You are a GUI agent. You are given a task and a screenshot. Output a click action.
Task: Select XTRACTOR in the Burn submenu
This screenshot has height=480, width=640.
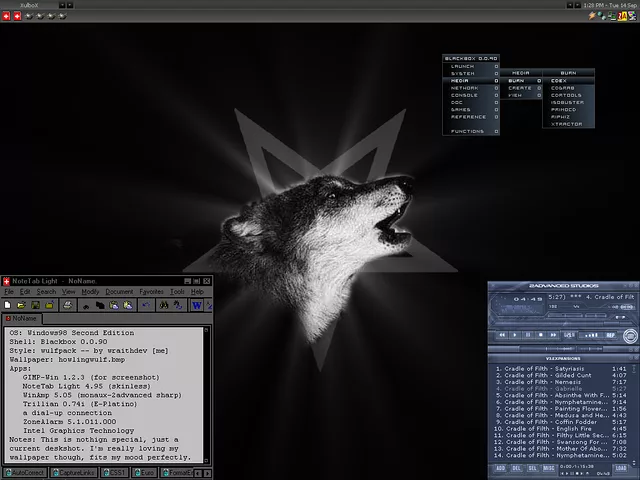568,124
